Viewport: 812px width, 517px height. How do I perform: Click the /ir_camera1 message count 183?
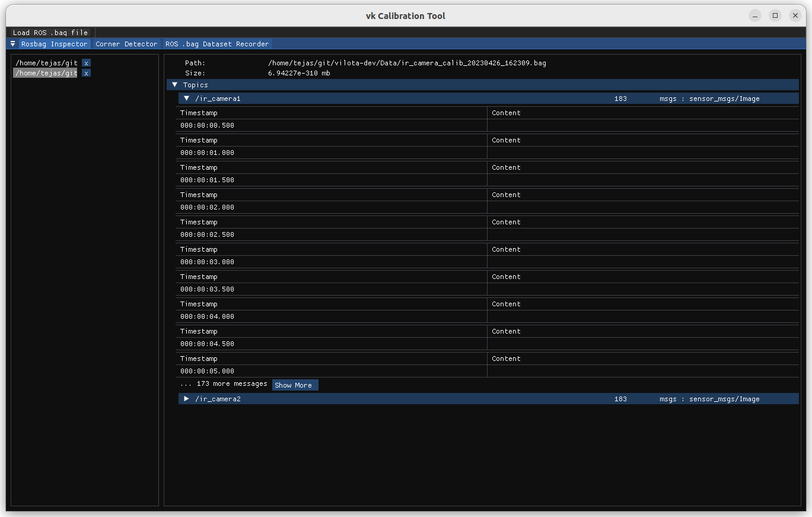pyautogui.click(x=620, y=99)
